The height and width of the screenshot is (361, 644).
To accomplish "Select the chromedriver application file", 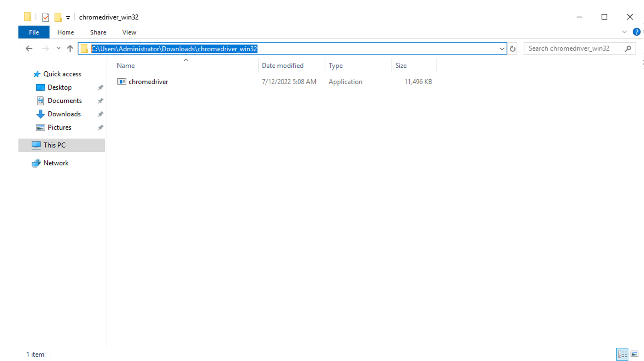I will click(x=148, y=82).
